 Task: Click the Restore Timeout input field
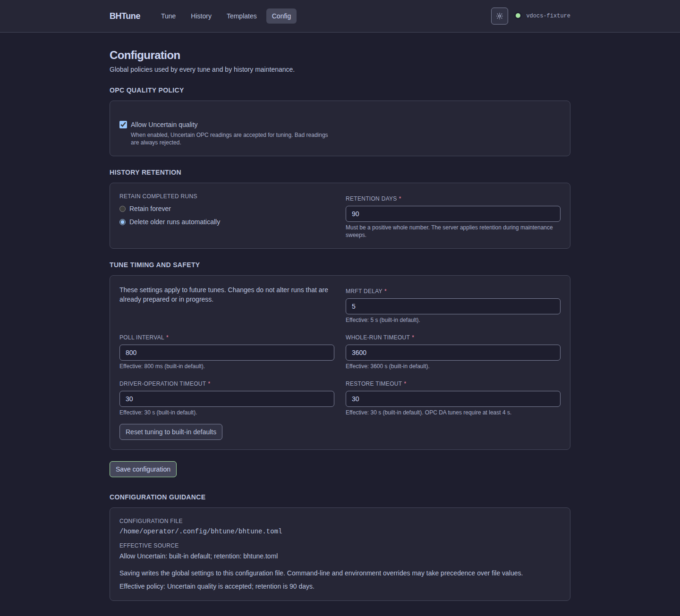pyautogui.click(x=453, y=399)
